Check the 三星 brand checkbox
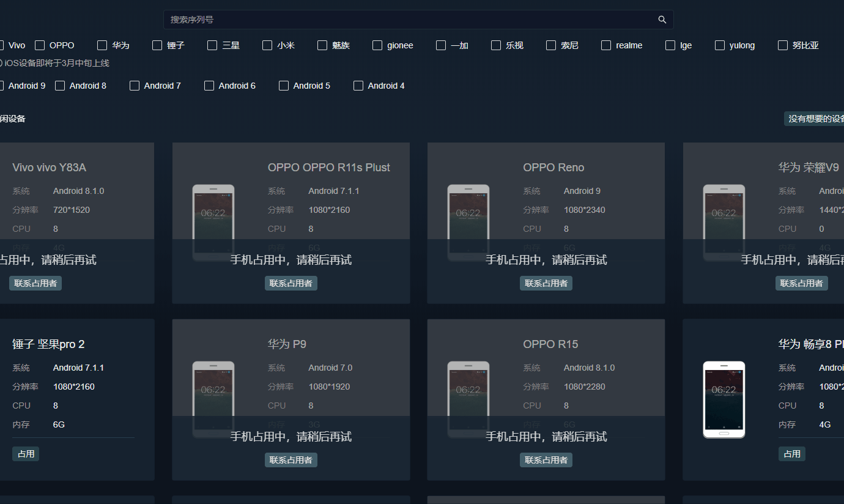 pos(212,45)
